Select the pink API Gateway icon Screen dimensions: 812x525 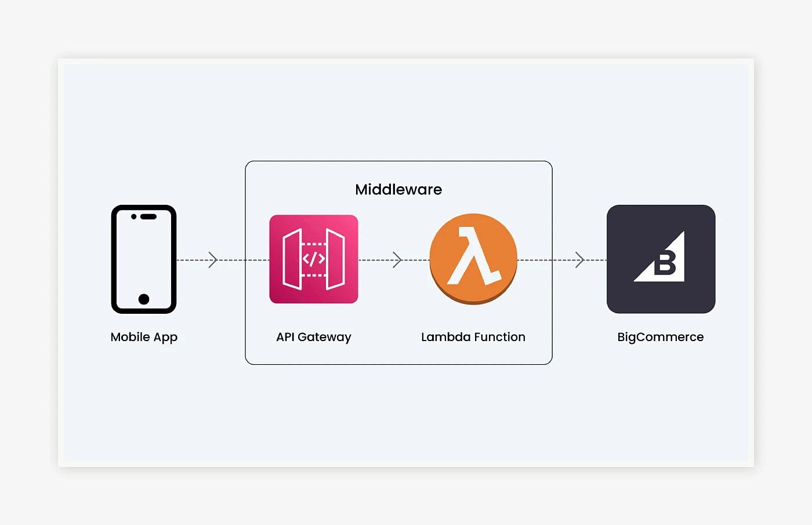tap(314, 259)
